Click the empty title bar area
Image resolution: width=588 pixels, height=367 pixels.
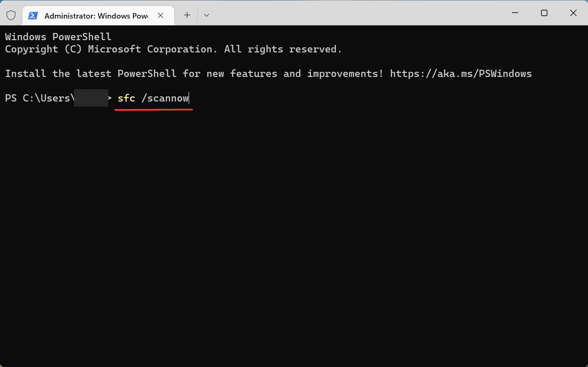pos(355,13)
